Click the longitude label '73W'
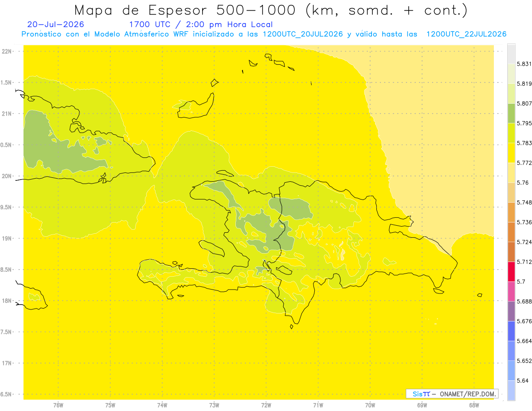Image resolution: width=532 pixels, height=411 pixels. 214,405
